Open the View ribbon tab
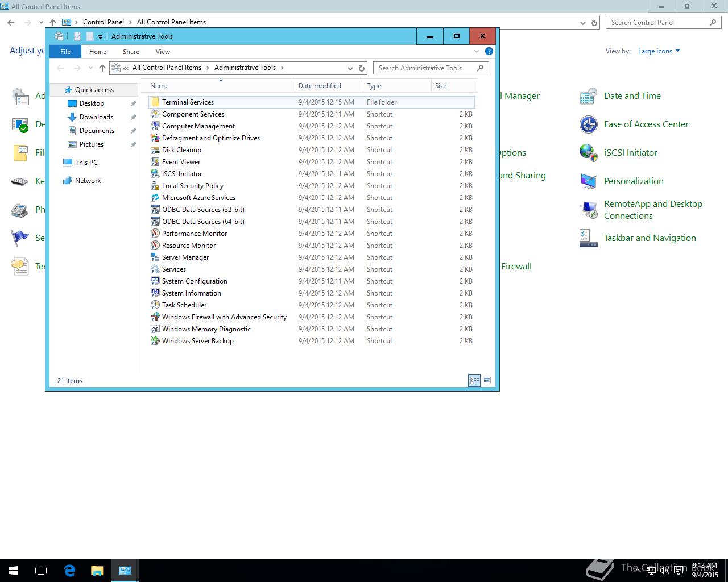The image size is (728, 582). (x=163, y=52)
